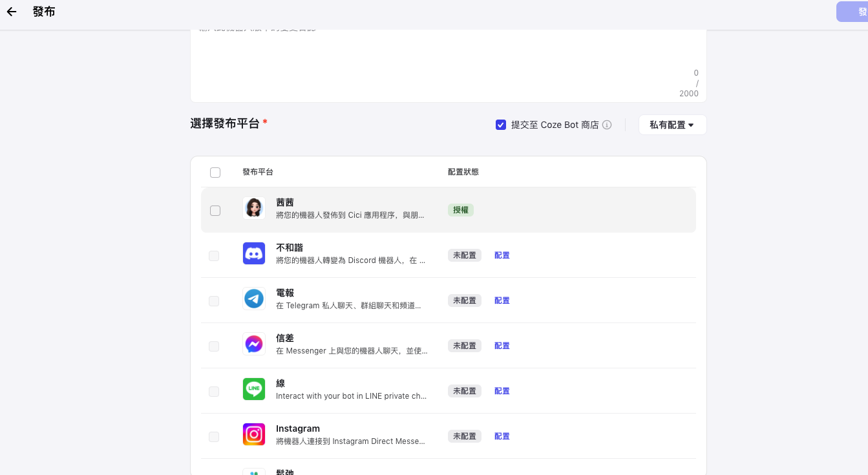Viewport: 868px width, 475px height.
Task: Click the 選擇發布平台 section heading
Action: (x=225, y=123)
